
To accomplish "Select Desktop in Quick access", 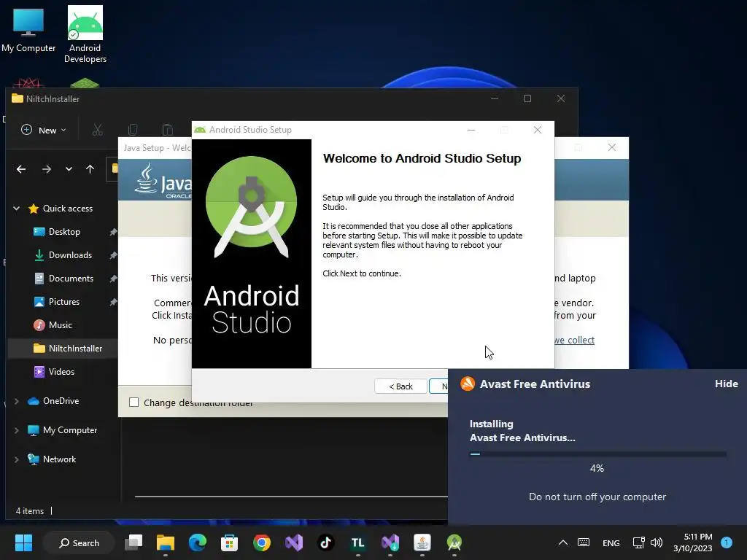I will click(64, 232).
